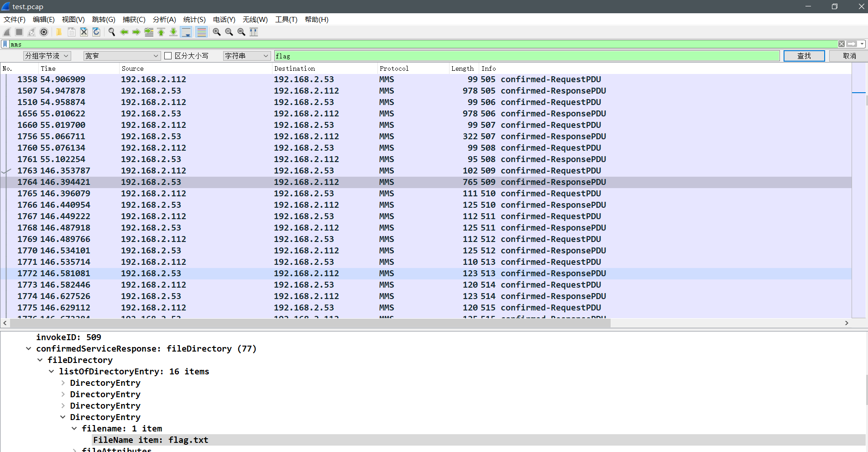868x452 pixels.
Task: Click the resize columns icon
Action: pos(254,32)
